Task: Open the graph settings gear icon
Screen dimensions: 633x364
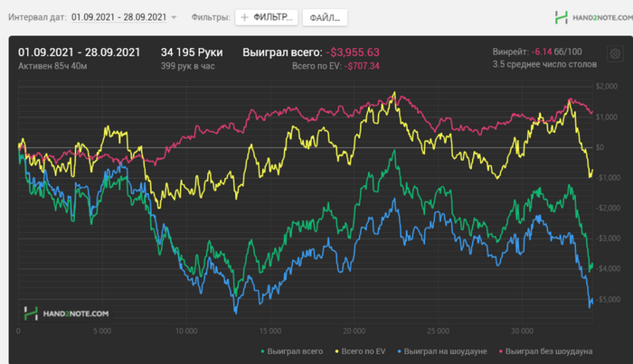Action: pyautogui.click(x=615, y=54)
